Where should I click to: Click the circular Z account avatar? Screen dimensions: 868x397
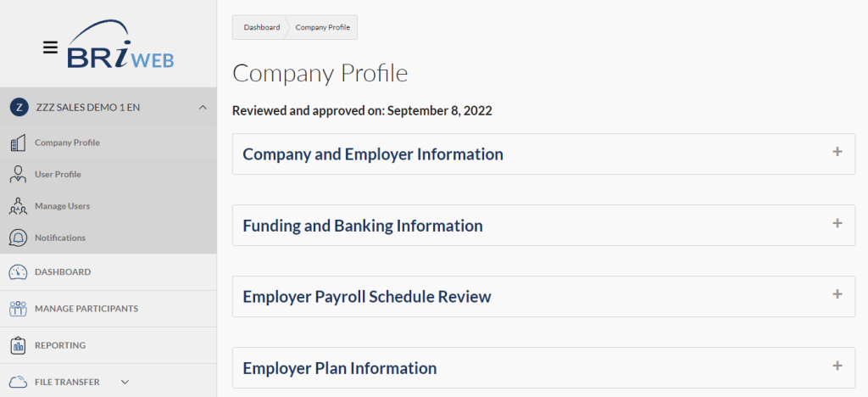(19, 108)
